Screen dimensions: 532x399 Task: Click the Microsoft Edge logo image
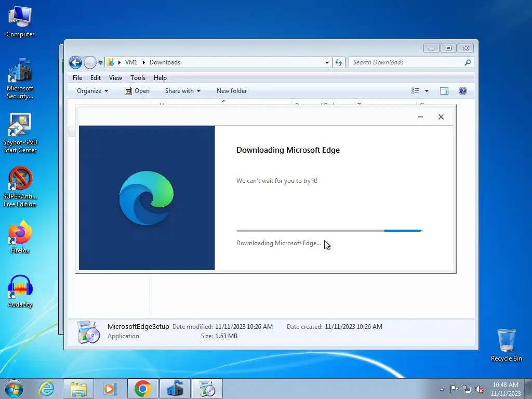[x=147, y=198]
